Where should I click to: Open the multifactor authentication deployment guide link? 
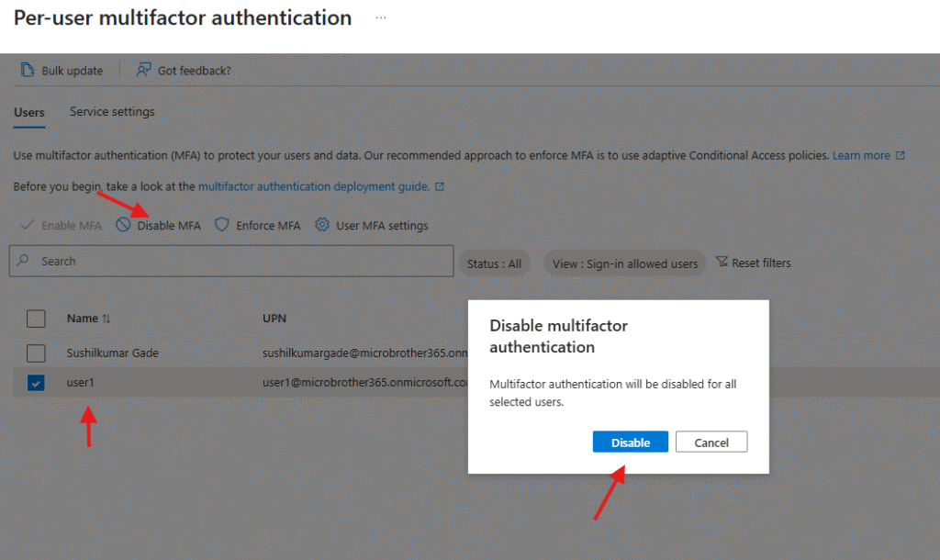pyautogui.click(x=314, y=186)
